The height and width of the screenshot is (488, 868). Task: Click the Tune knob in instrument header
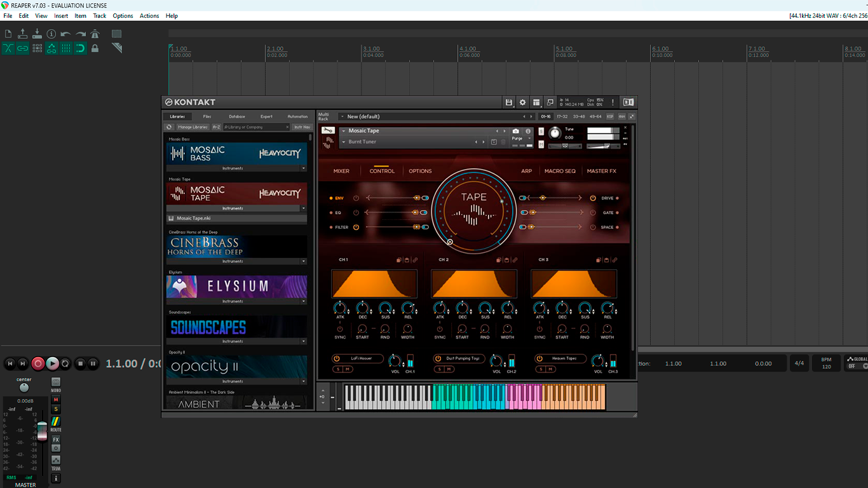coord(555,133)
